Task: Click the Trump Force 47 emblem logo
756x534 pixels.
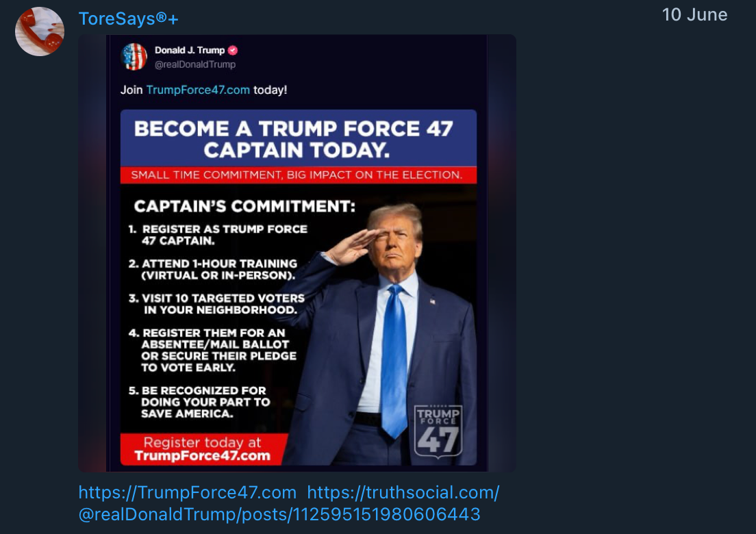Action: [439, 430]
